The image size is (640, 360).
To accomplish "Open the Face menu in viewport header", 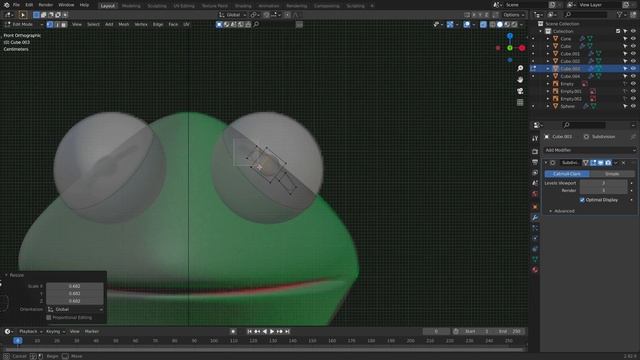I will (173, 24).
